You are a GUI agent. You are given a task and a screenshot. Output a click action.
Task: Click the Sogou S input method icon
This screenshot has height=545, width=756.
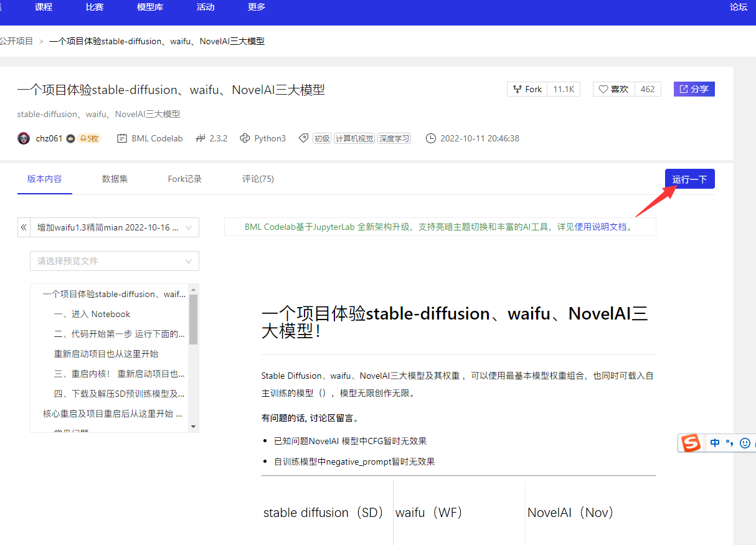[690, 443]
